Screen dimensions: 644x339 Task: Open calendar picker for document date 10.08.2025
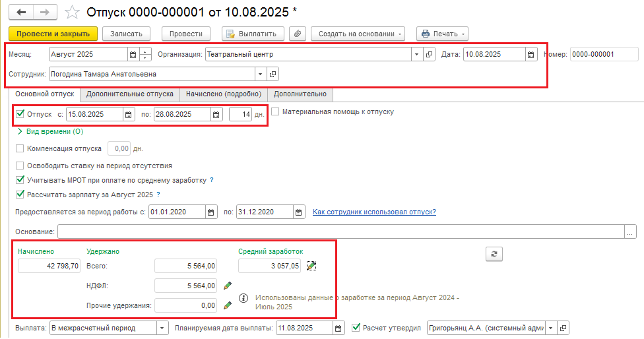click(531, 54)
